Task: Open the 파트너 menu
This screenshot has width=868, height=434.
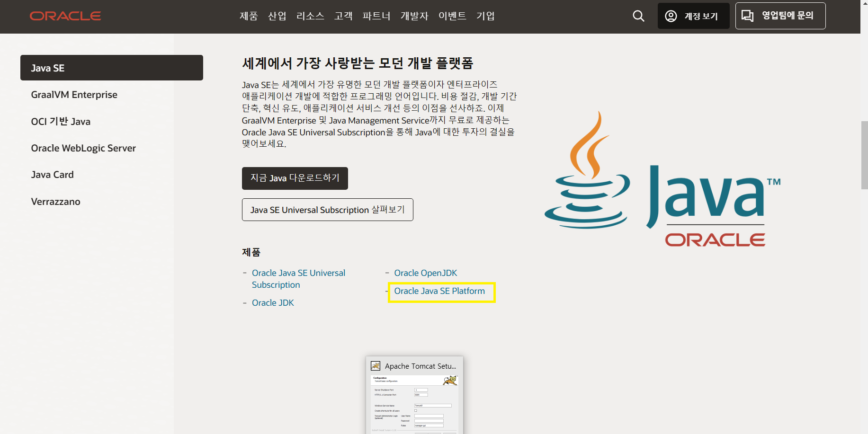Action: (x=376, y=16)
